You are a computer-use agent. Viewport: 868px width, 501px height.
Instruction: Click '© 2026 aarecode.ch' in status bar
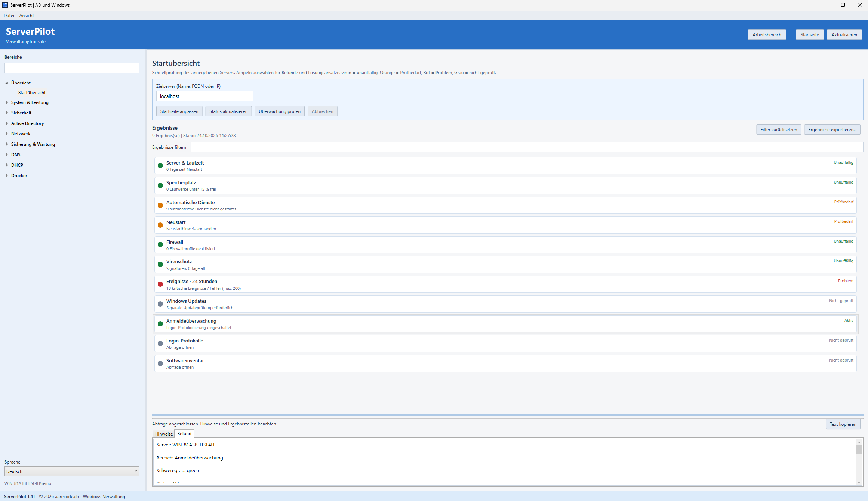coord(59,497)
